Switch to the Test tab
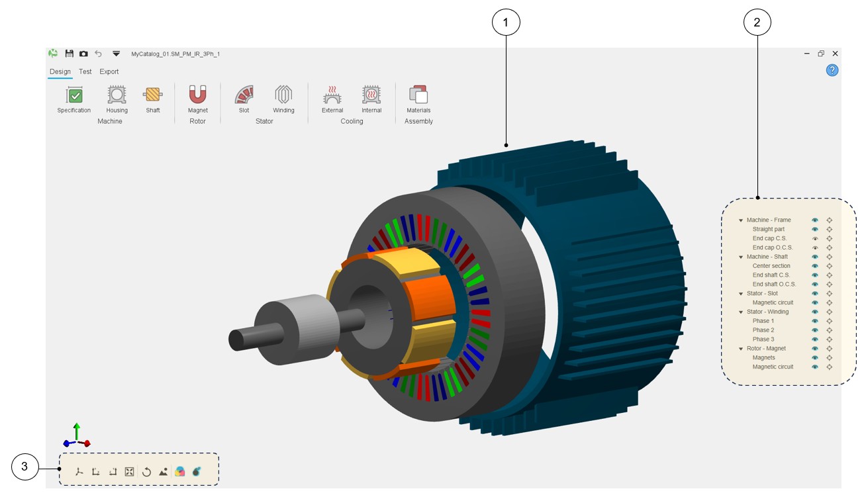Viewport: 868px width, 495px height. pos(85,71)
